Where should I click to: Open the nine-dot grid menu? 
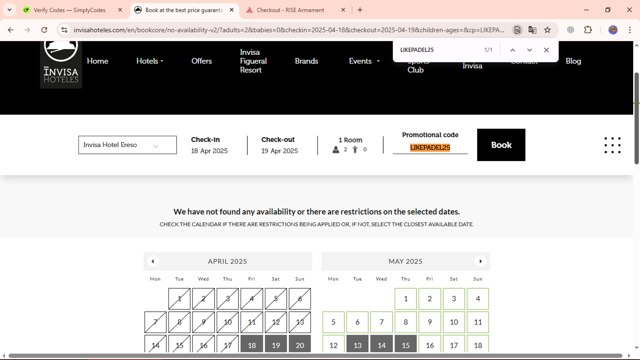coord(613,145)
